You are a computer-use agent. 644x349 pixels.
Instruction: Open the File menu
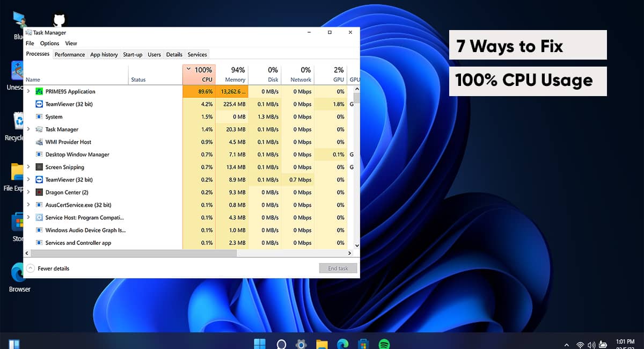(30, 43)
